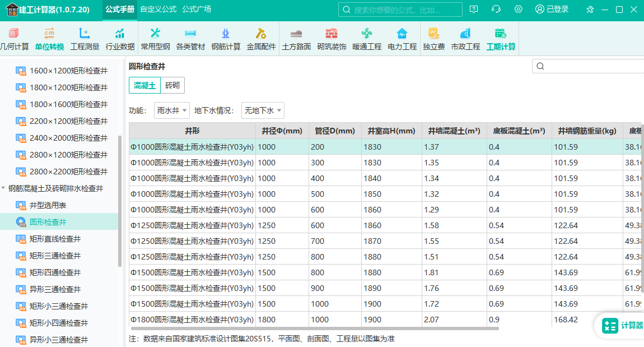Viewport: 644px width, 347px height.
Task: Pin the window with the pushpin icon
Action: pos(590,10)
